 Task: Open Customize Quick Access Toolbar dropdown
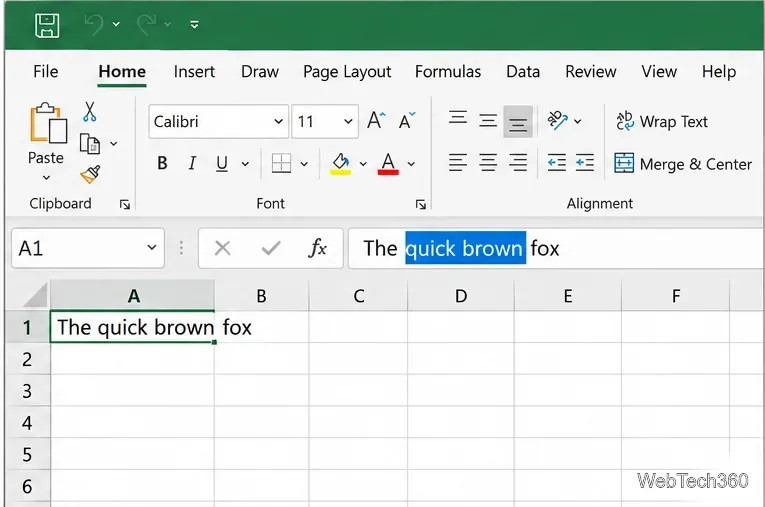194,24
